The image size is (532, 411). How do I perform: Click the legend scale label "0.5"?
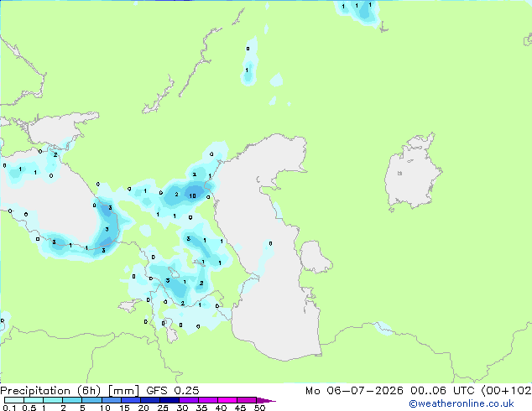click(29, 408)
